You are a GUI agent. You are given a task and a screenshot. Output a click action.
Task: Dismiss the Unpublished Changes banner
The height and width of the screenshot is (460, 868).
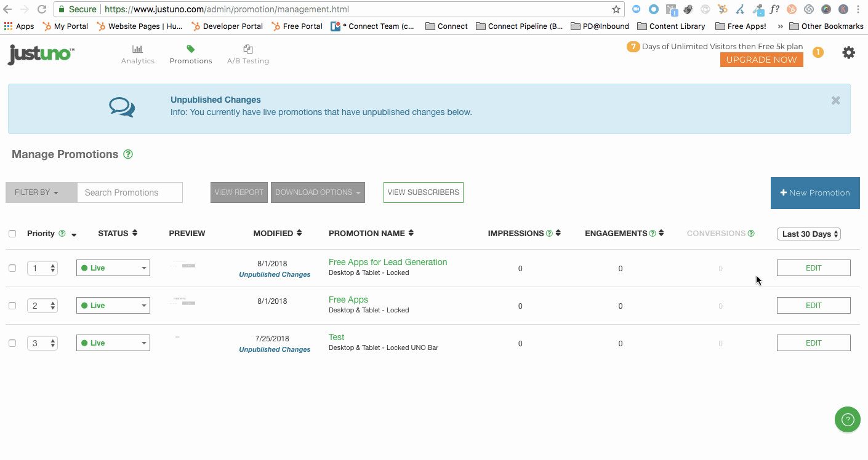tap(835, 100)
